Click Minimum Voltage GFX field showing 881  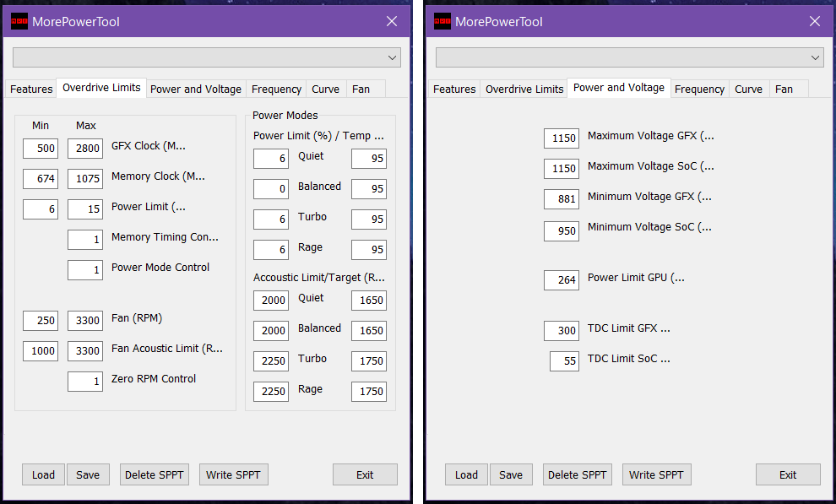pyautogui.click(x=562, y=199)
